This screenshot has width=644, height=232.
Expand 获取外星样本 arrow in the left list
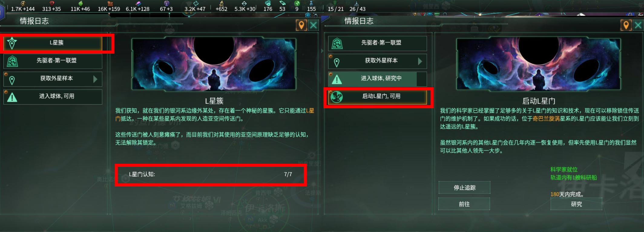pos(95,79)
